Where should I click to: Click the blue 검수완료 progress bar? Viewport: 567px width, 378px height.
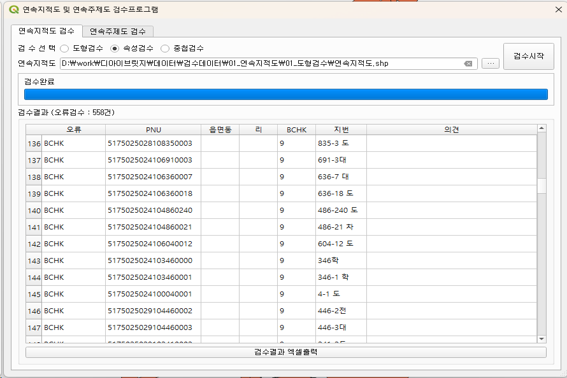click(286, 94)
